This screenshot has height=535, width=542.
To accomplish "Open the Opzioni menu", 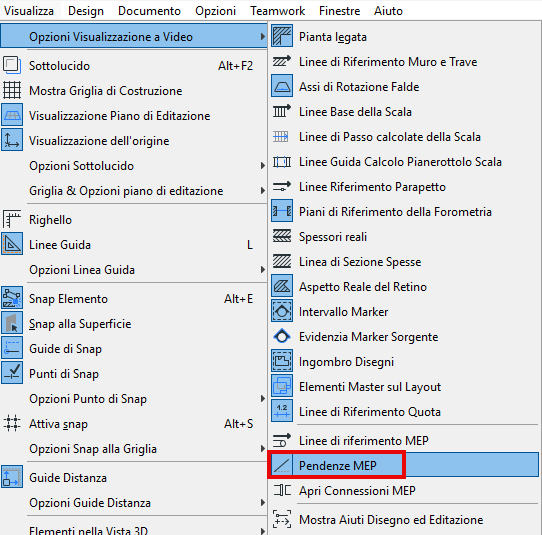I will click(215, 11).
